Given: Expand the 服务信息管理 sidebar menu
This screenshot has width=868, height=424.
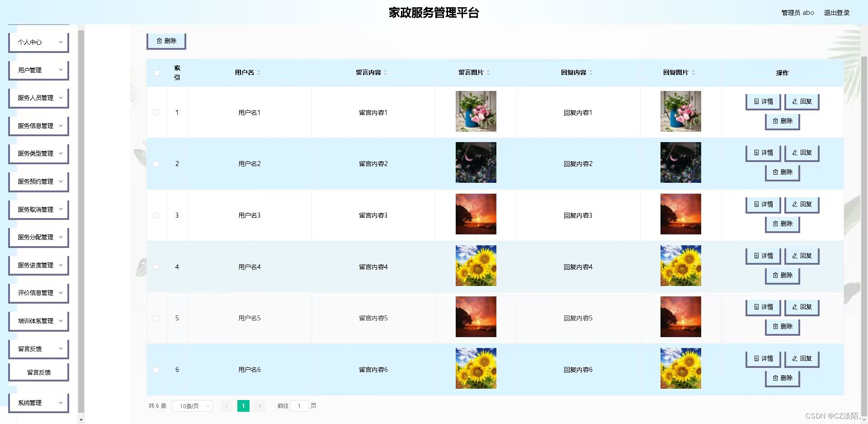Looking at the screenshot, I should pyautogui.click(x=38, y=126).
